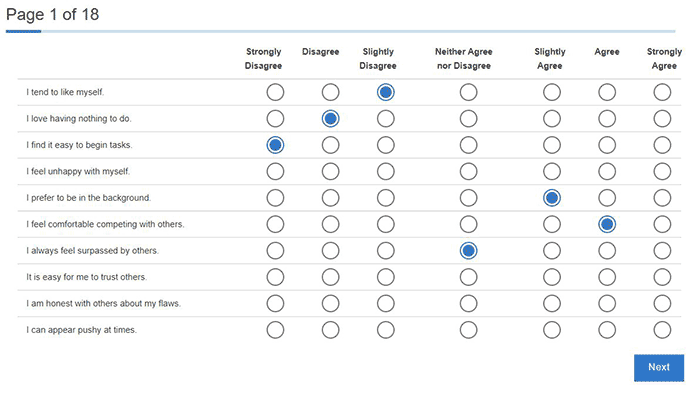This screenshot has width=700, height=395.
Task: Mark Disagree for 'I find it easy to begin tasks'
Action: coord(330,145)
